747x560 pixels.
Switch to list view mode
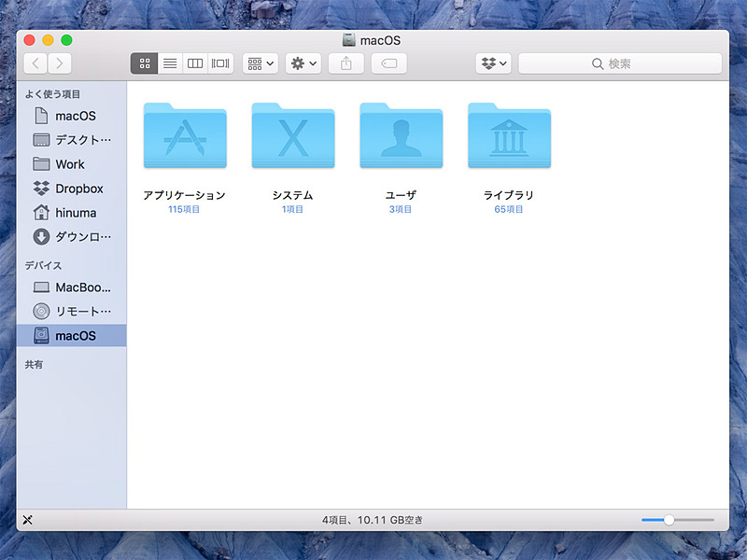(170, 63)
